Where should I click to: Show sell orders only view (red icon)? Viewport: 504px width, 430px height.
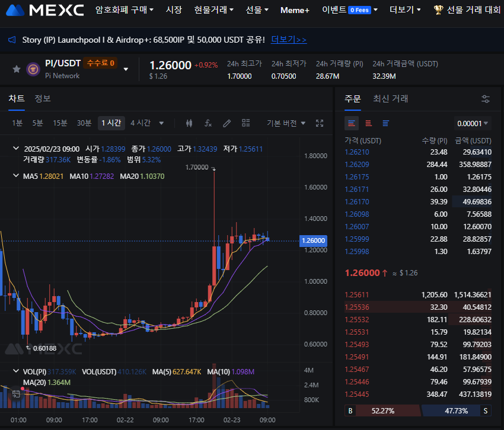tap(368, 123)
